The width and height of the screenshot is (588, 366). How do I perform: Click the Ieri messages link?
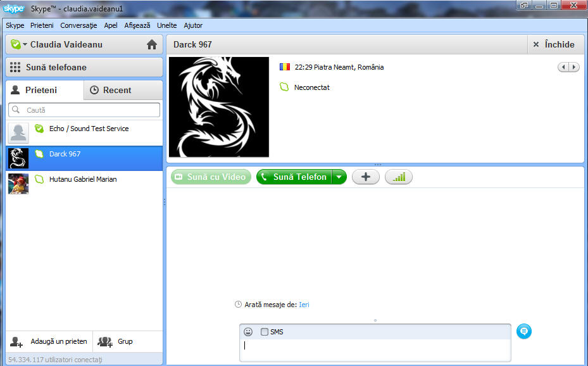tap(304, 305)
